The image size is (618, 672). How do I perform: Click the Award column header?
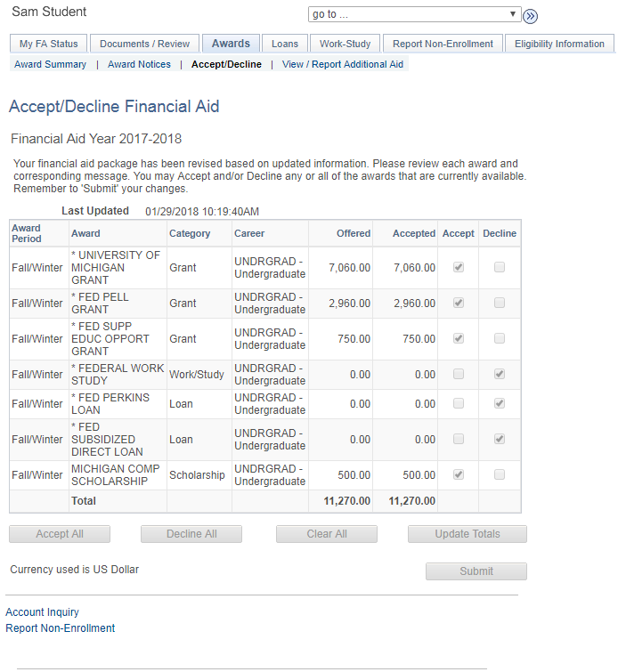[x=85, y=233]
